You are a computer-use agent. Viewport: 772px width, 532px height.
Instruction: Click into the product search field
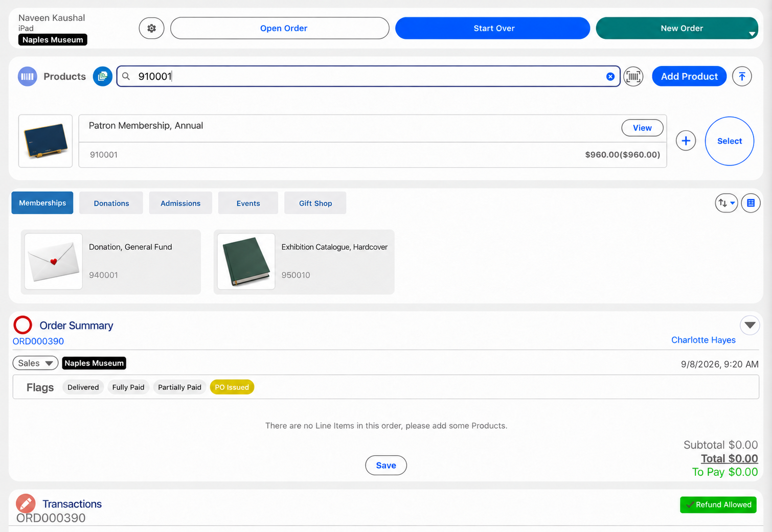point(368,77)
